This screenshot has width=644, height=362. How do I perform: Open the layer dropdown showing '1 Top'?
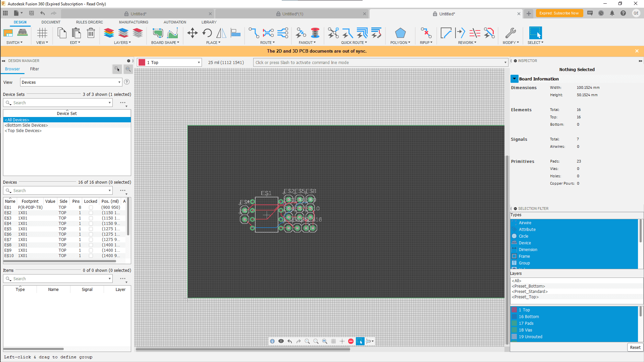169,62
